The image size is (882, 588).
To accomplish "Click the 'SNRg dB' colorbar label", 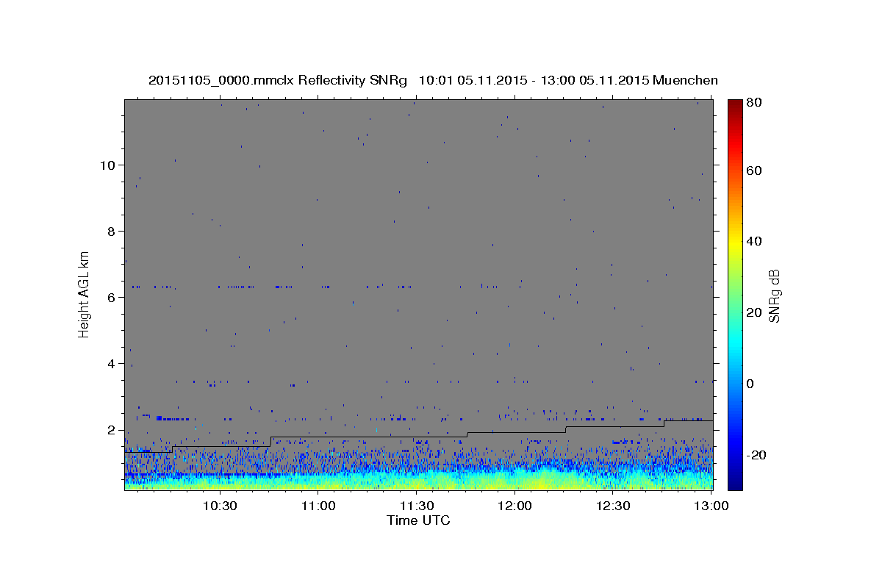I will pos(774,296).
